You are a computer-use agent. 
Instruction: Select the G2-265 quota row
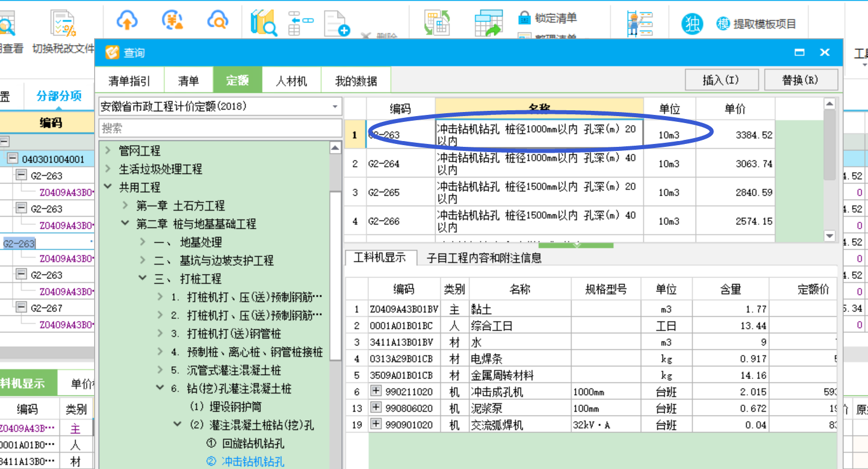pyautogui.click(x=560, y=192)
